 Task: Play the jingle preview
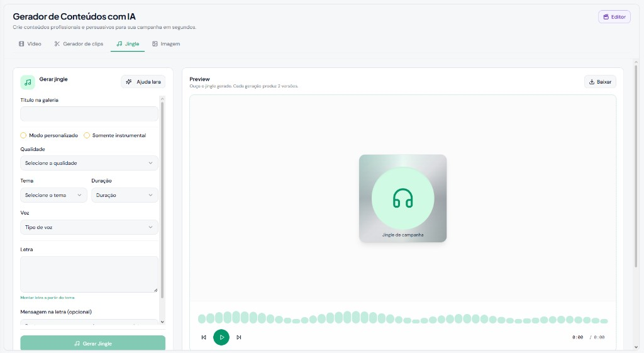point(221,337)
